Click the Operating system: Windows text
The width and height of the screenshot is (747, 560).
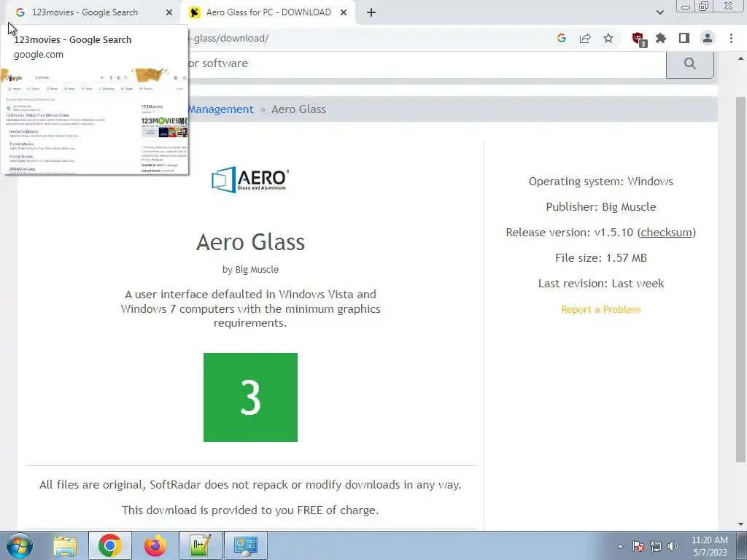[601, 182]
